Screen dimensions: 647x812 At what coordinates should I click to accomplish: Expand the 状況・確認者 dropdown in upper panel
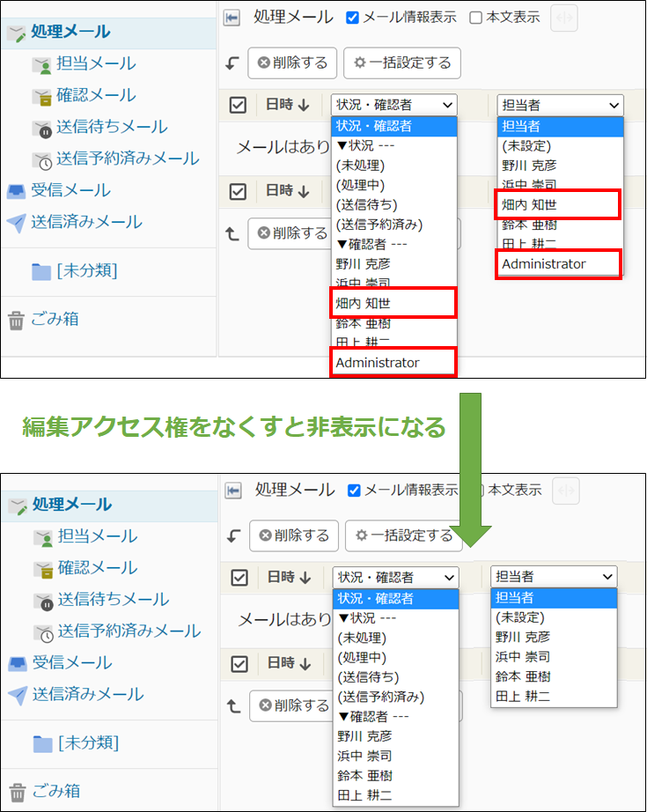(393, 105)
